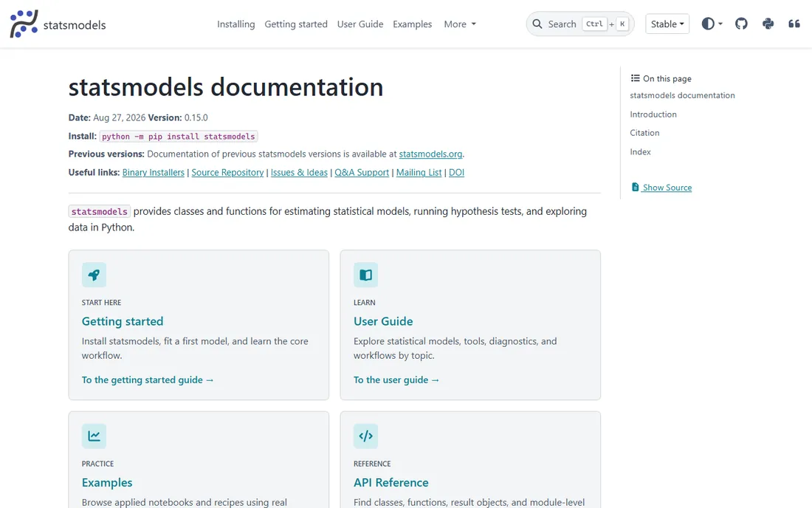Viewport: 812px width, 508px height.
Task: Click the Examples card title
Action: click(107, 483)
